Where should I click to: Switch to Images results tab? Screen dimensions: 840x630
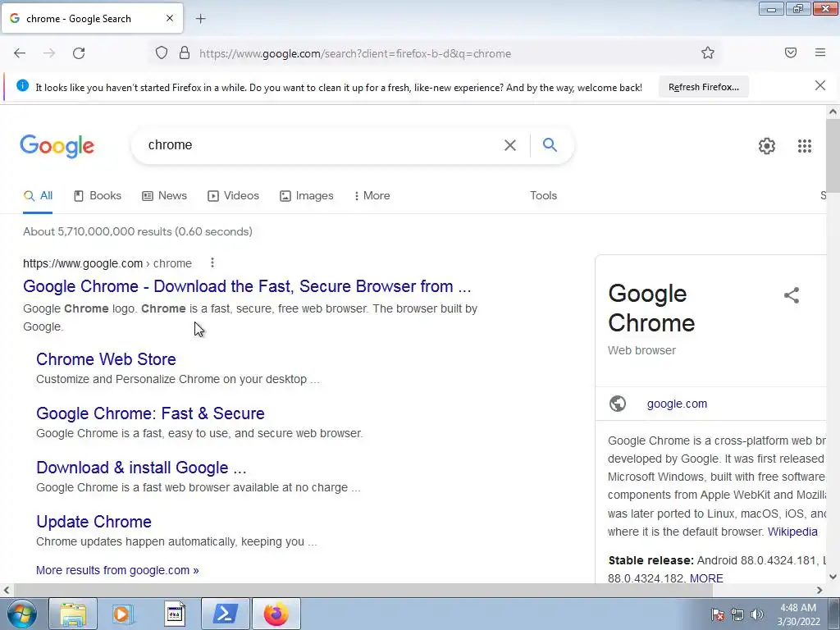tap(307, 196)
